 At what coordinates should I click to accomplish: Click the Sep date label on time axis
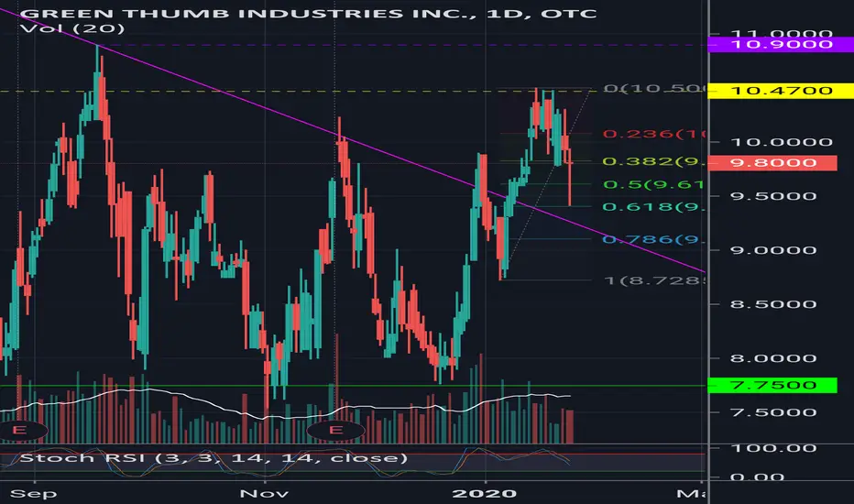pyautogui.click(x=33, y=494)
